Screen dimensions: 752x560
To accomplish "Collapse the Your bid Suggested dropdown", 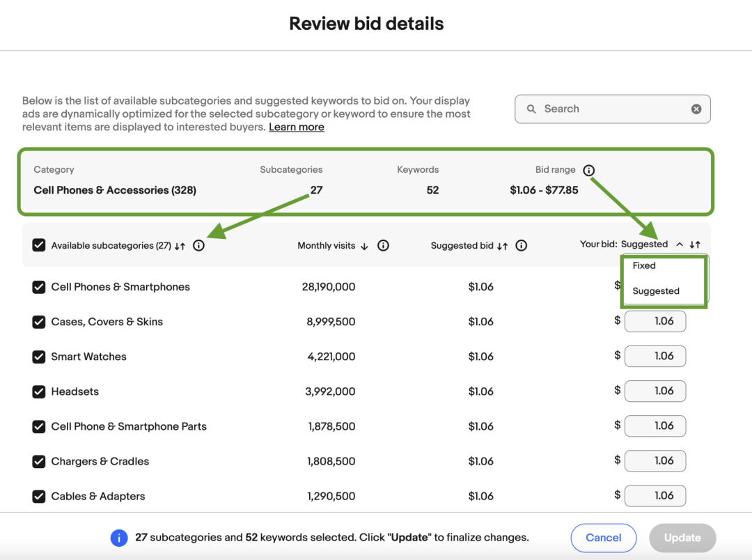I will pos(680,244).
